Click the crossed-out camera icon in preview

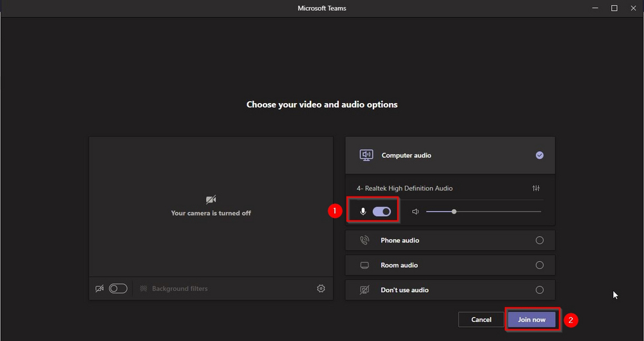click(x=211, y=200)
